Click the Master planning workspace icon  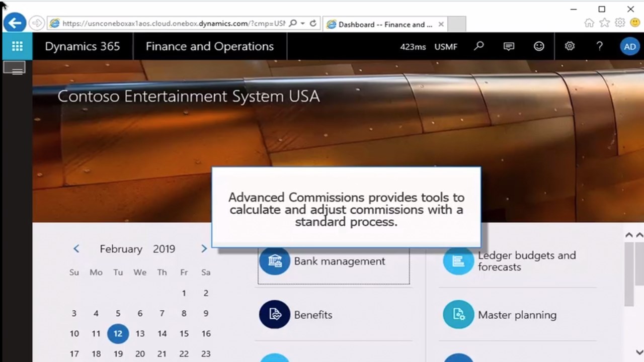point(458,314)
